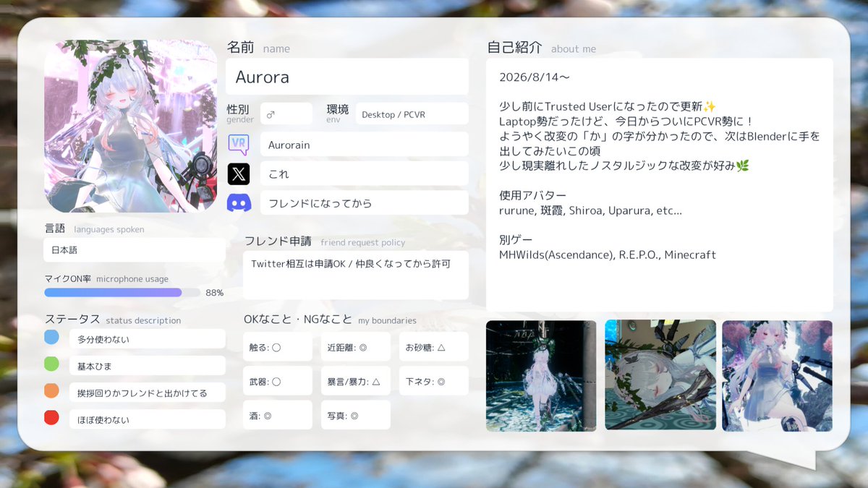Click the Desktop / PCVR environment field

point(412,114)
